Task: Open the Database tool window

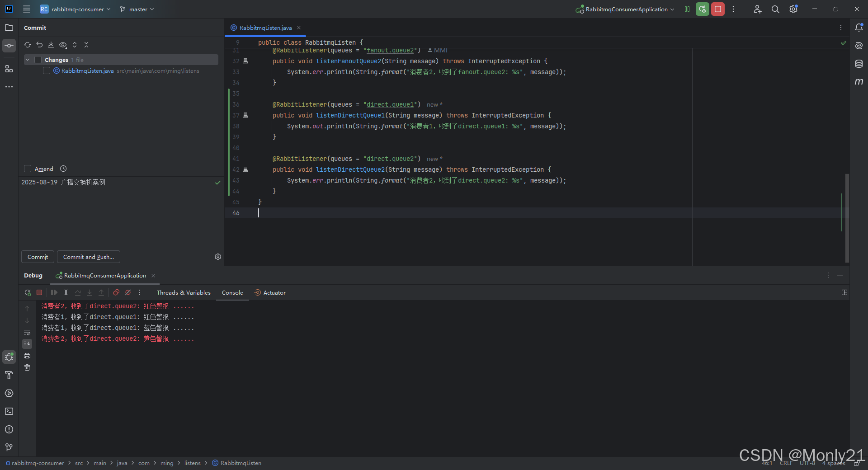Action: 859,64
